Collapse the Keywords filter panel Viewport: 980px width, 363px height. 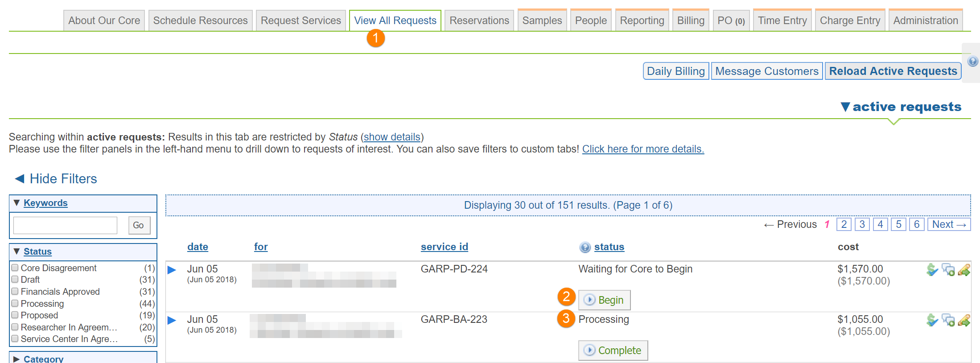pos(16,203)
